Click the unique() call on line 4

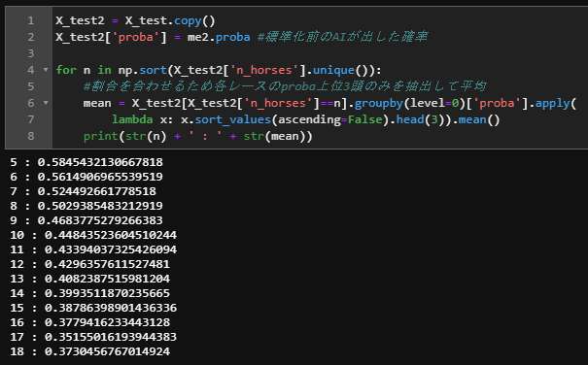coord(343,70)
